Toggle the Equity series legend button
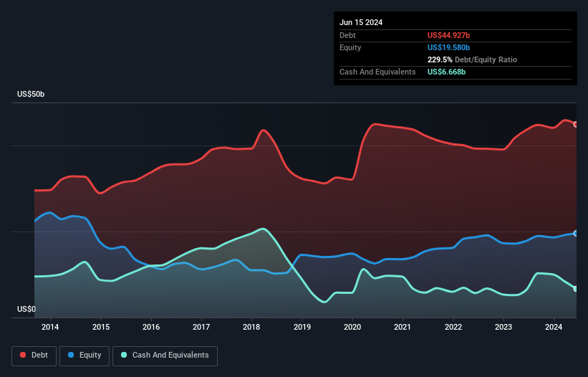588x377 pixels. 85,355
